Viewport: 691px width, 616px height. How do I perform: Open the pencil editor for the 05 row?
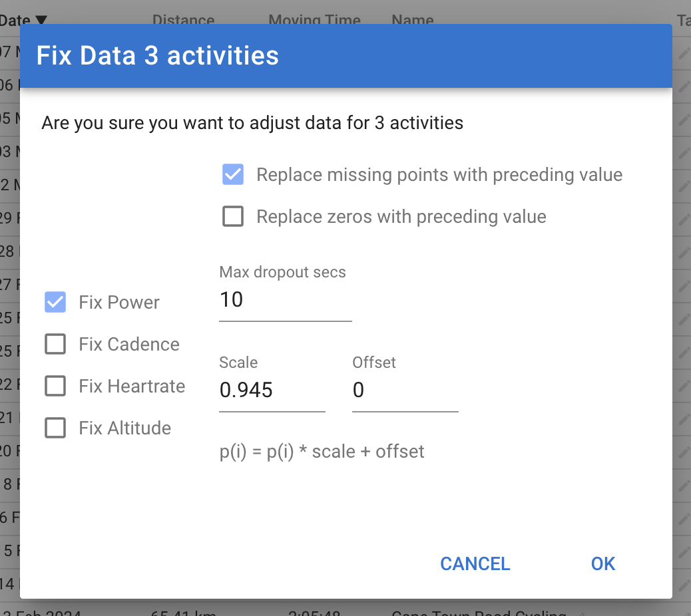[x=684, y=120]
